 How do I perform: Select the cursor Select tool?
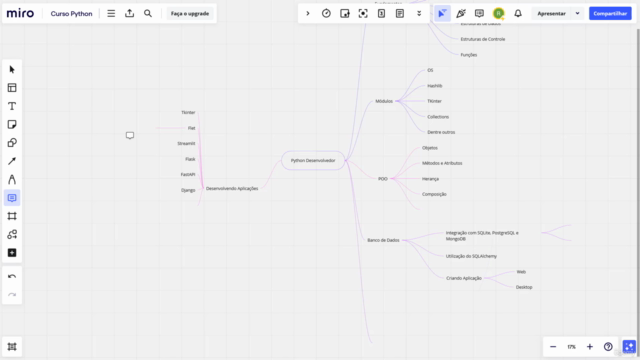click(12, 69)
